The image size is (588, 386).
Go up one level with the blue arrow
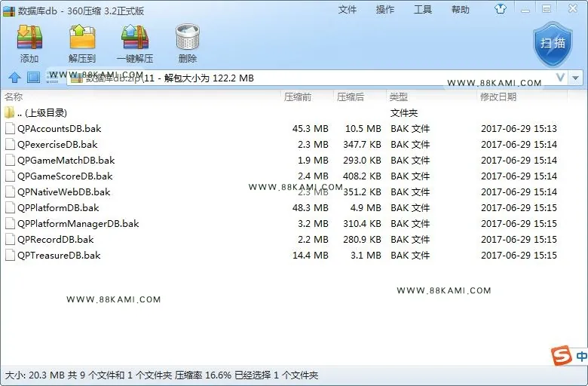[14, 77]
